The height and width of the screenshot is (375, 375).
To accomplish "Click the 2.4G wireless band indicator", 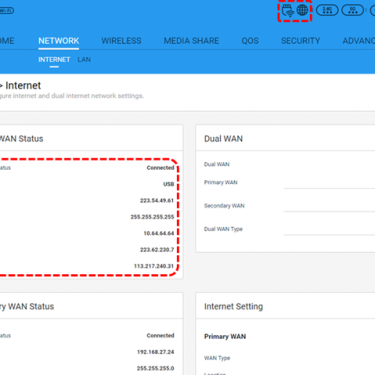I will 327,10.
